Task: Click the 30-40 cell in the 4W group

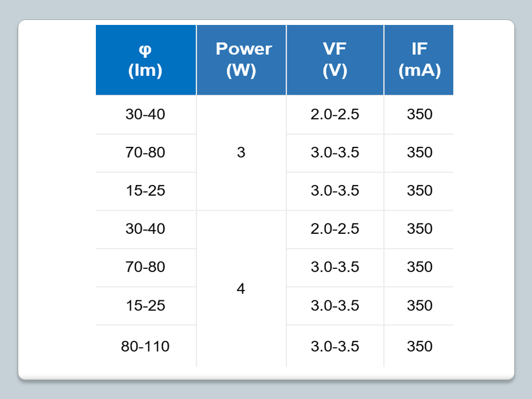Action: 145,229
